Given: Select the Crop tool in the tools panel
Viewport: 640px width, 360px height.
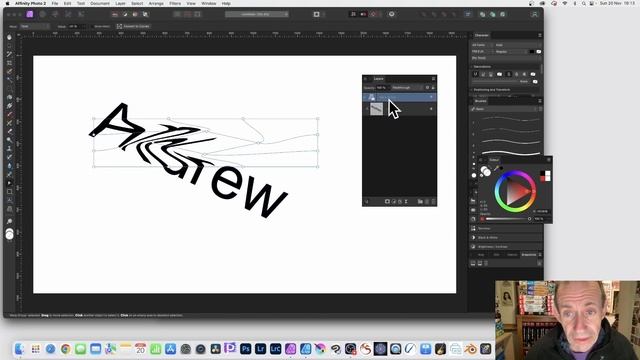Looking at the screenshot, I should (x=9, y=63).
